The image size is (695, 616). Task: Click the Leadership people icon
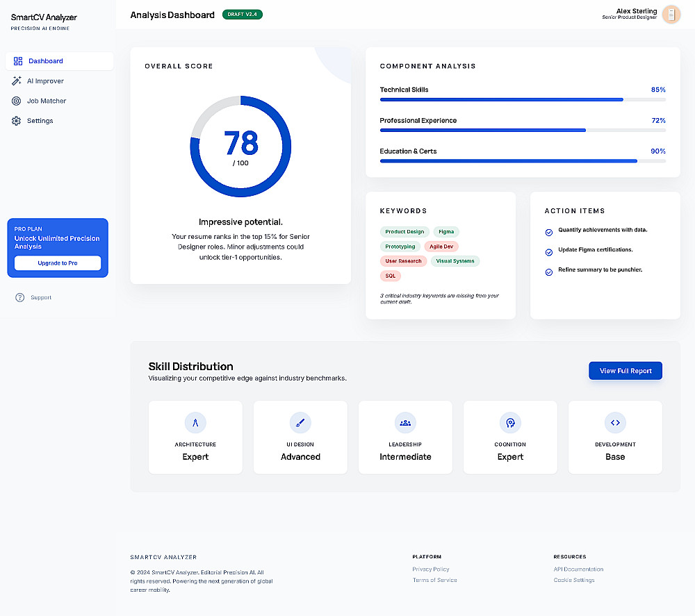coord(405,423)
